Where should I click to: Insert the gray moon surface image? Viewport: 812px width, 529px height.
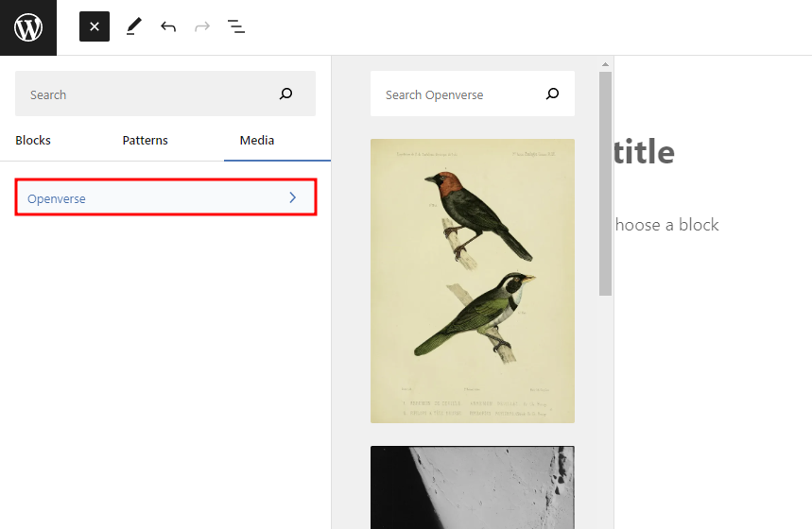(x=473, y=487)
